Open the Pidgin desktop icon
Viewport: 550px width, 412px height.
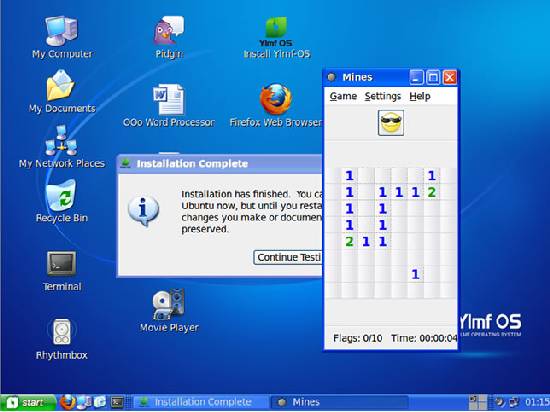[169, 38]
